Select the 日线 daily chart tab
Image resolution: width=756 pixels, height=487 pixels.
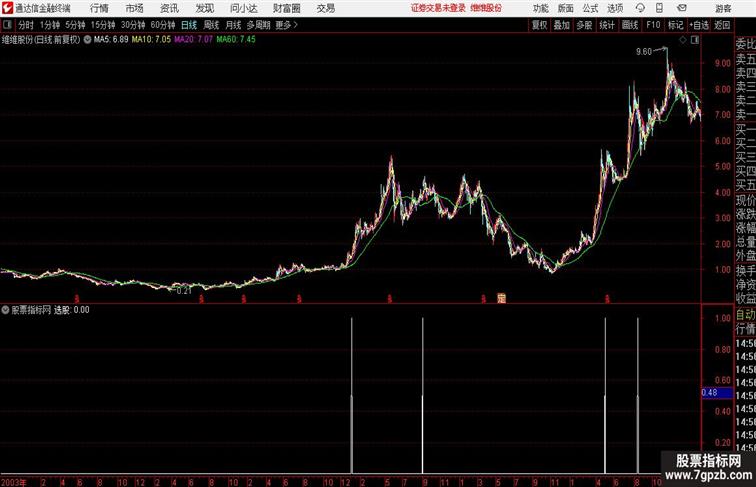[x=189, y=25]
